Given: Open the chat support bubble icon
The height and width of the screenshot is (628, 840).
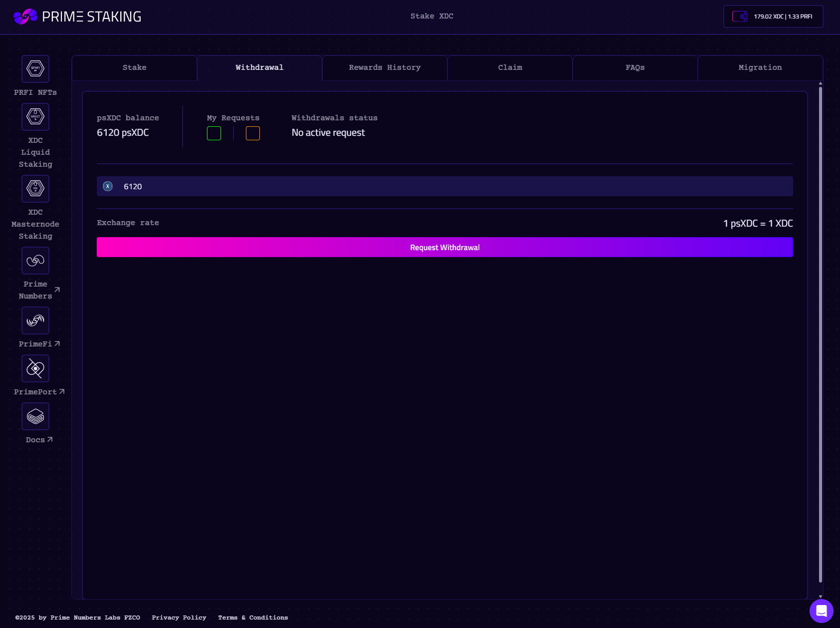Looking at the screenshot, I should click(x=822, y=611).
